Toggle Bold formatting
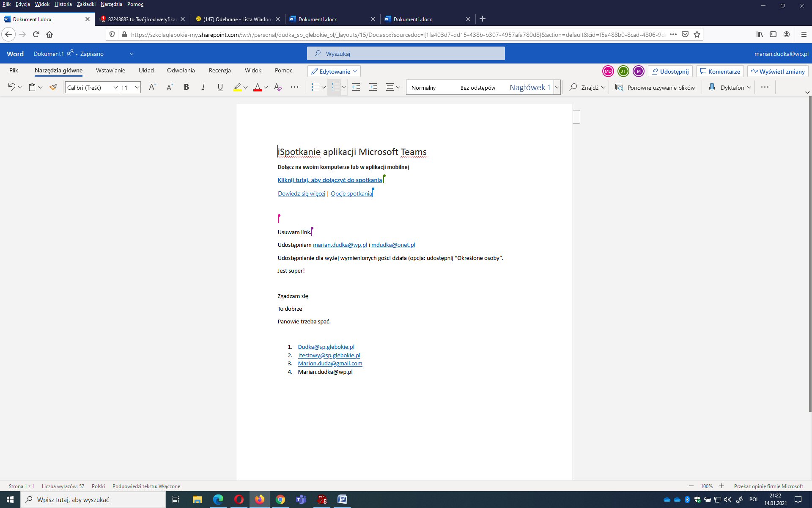This screenshot has width=812, height=508. 186,87
